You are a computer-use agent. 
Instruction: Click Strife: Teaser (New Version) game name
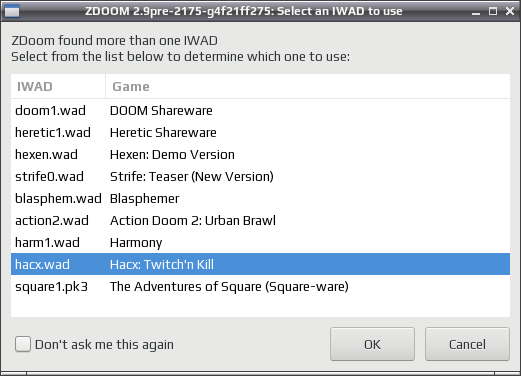tap(192, 176)
